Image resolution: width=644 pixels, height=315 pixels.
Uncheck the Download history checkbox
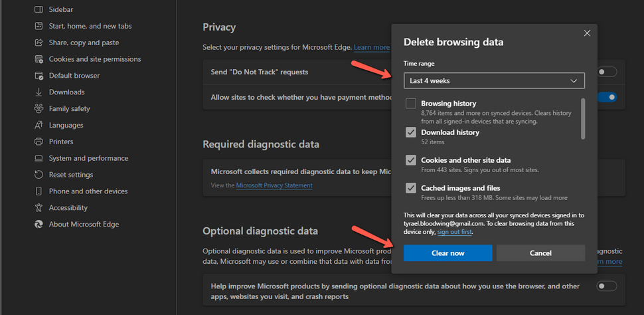411,132
